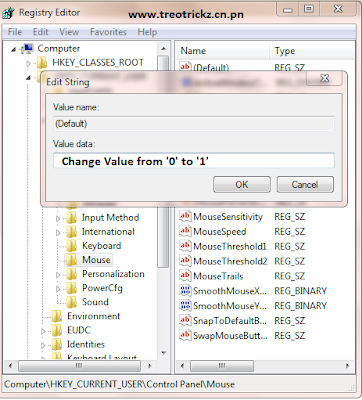Click Cancel in Edit String dialog
Image resolution: width=362 pixels, height=400 pixels.
click(x=305, y=184)
